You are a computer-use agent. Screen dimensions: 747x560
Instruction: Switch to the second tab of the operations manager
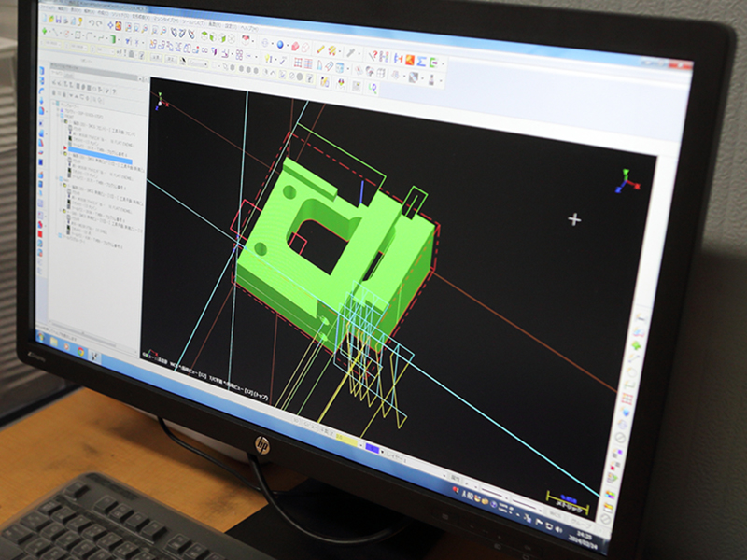pyautogui.click(x=69, y=76)
